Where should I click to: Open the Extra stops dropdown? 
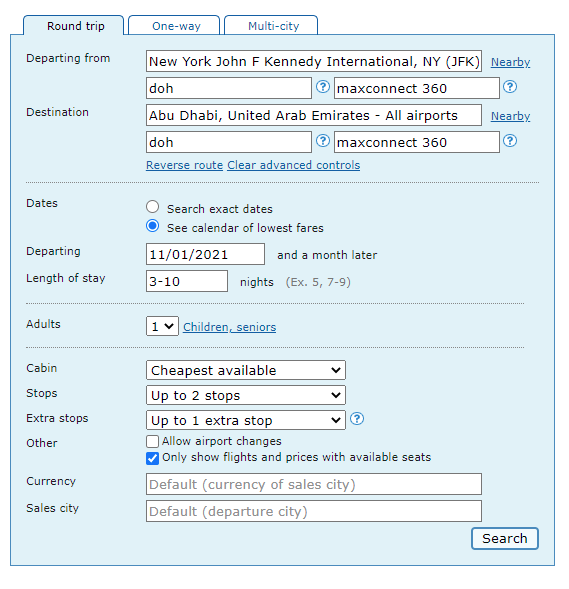pyautogui.click(x=246, y=420)
